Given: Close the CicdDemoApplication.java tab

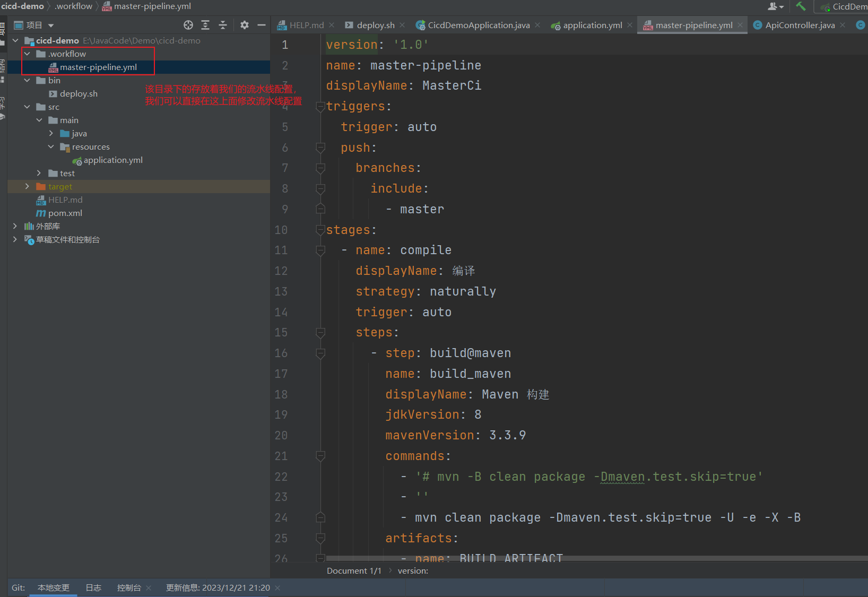Looking at the screenshot, I should pyautogui.click(x=537, y=25).
